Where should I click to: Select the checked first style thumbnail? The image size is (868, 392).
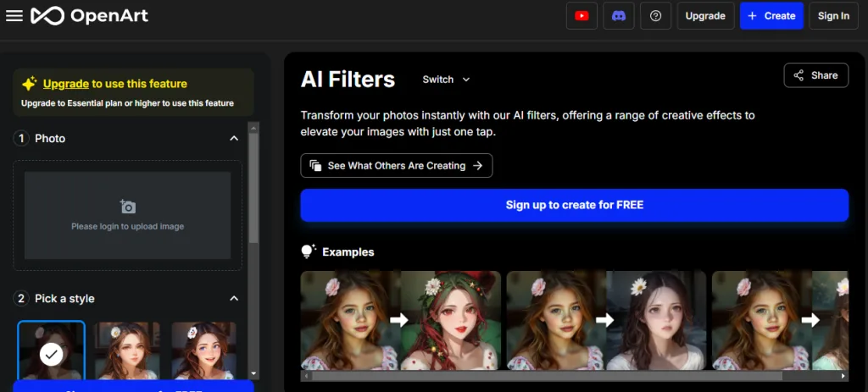pos(51,350)
